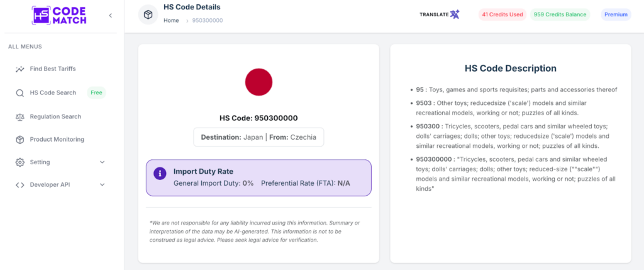This screenshot has height=270, width=644.
Task: Click the Regulation Search scales icon
Action: coord(20,116)
